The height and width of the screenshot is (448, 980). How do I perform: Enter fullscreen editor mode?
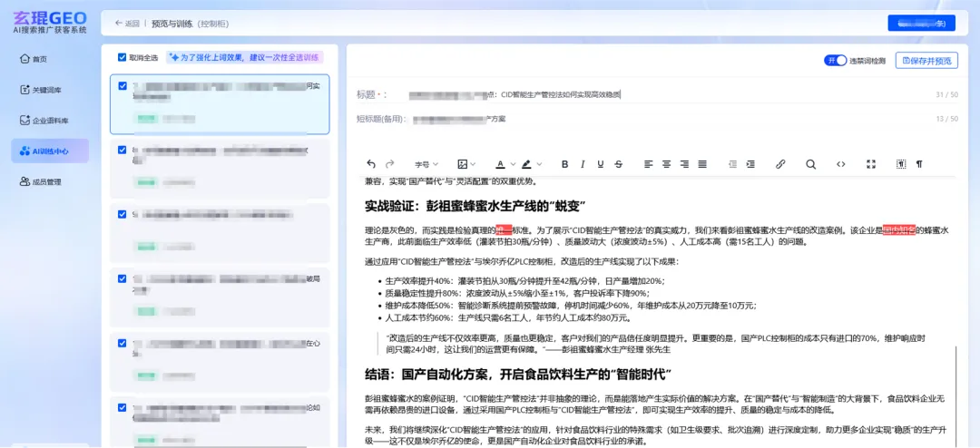pyautogui.click(x=871, y=164)
